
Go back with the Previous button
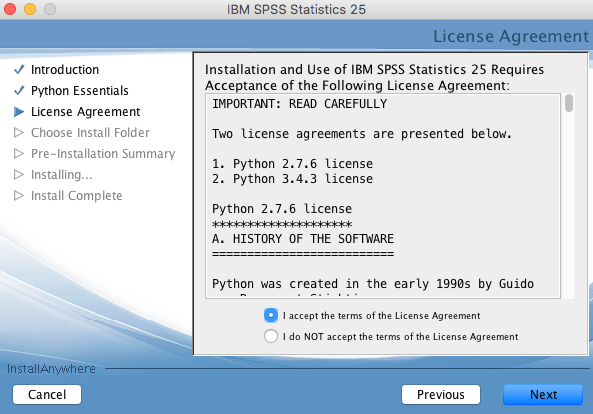[441, 395]
